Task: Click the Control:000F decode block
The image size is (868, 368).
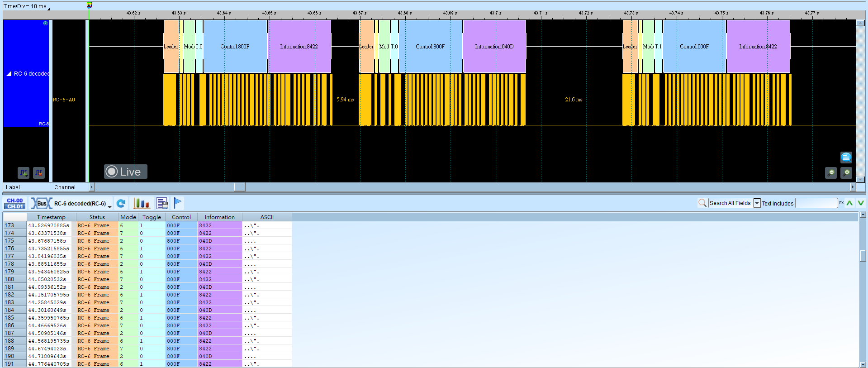Action: [694, 46]
